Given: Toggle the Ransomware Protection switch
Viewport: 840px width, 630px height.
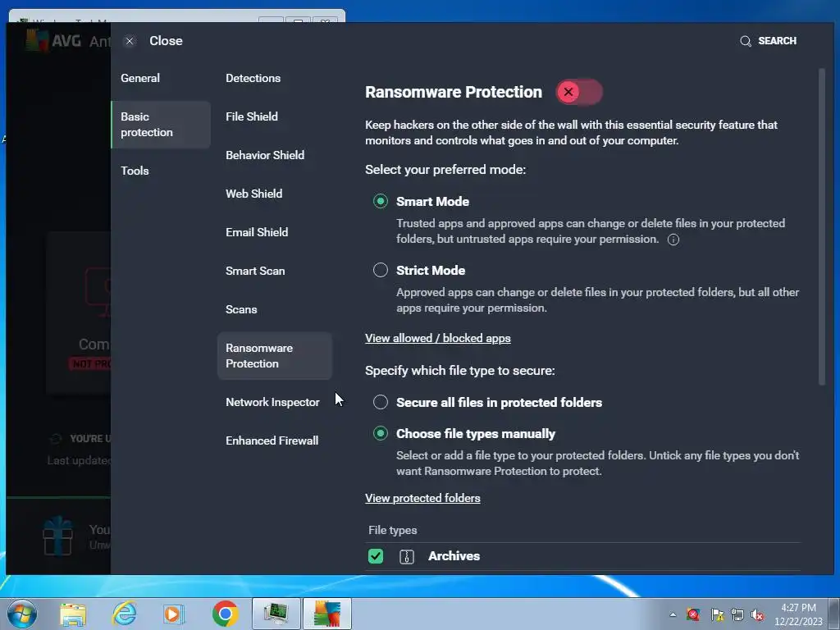Looking at the screenshot, I should pos(579,92).
